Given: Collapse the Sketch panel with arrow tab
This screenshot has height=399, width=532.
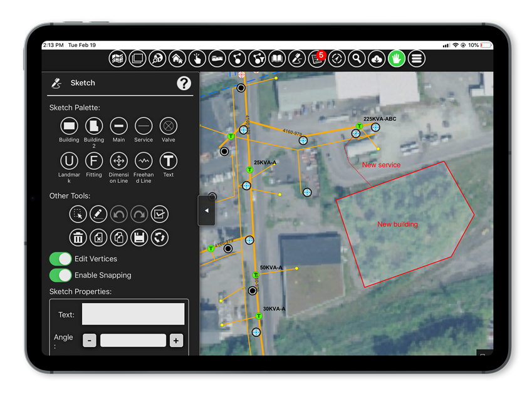Looking at the screenshot, I should (206, 210).
